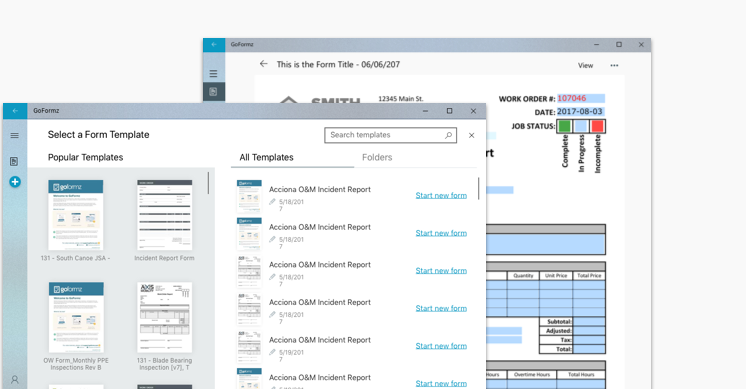
Task: Close the Select a Form Template panel
Action: (471, 135)
